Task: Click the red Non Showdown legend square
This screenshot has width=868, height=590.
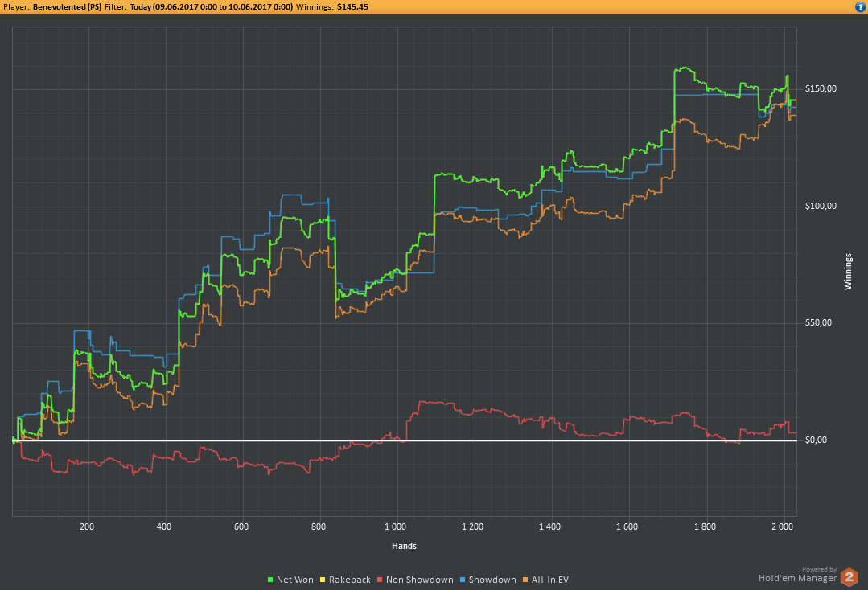Action: tap(379, 580)
